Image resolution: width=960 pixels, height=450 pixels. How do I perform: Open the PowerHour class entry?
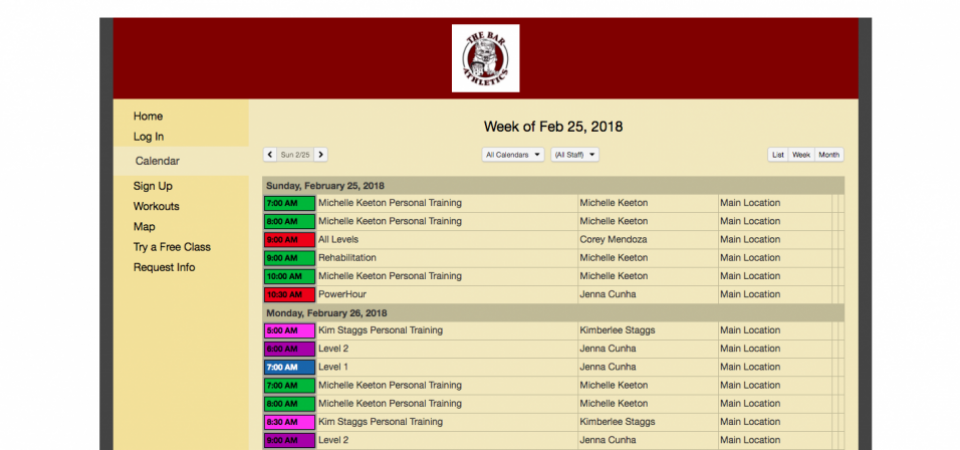342,294
